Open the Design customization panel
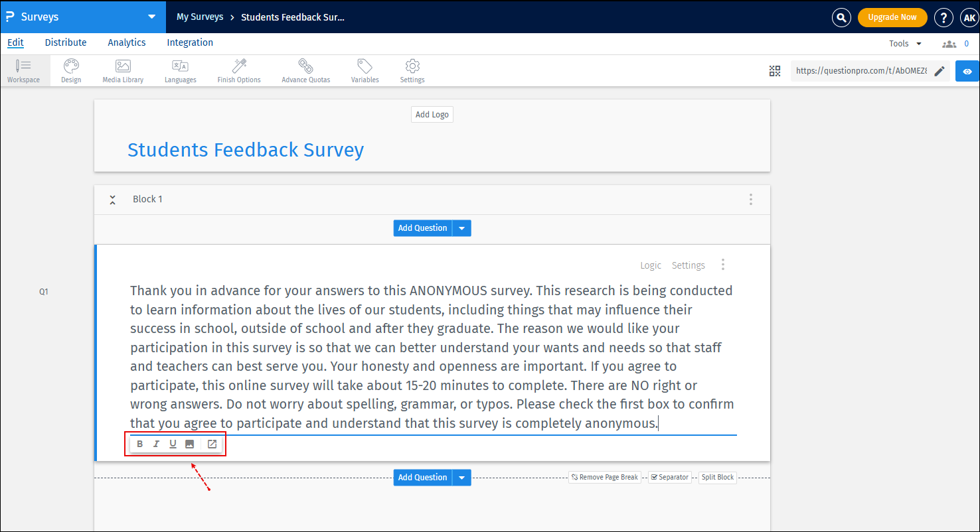Image resolution: width=980 pixels, height=532 pixels. click(70, 70)
